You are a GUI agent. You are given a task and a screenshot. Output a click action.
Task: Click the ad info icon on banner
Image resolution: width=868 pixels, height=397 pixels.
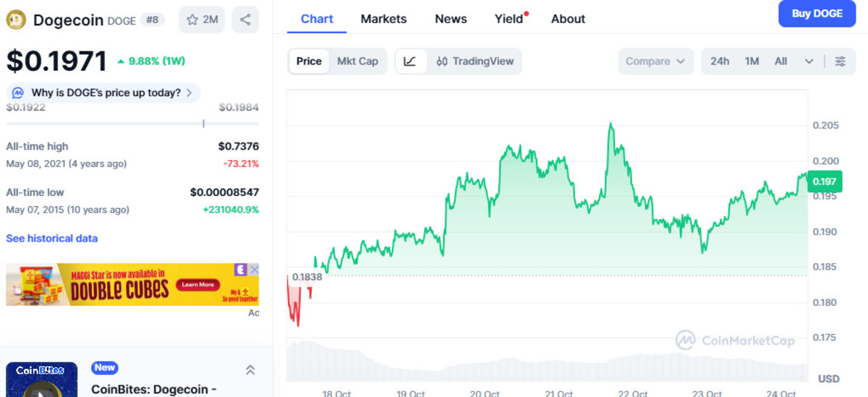(240, 270)
